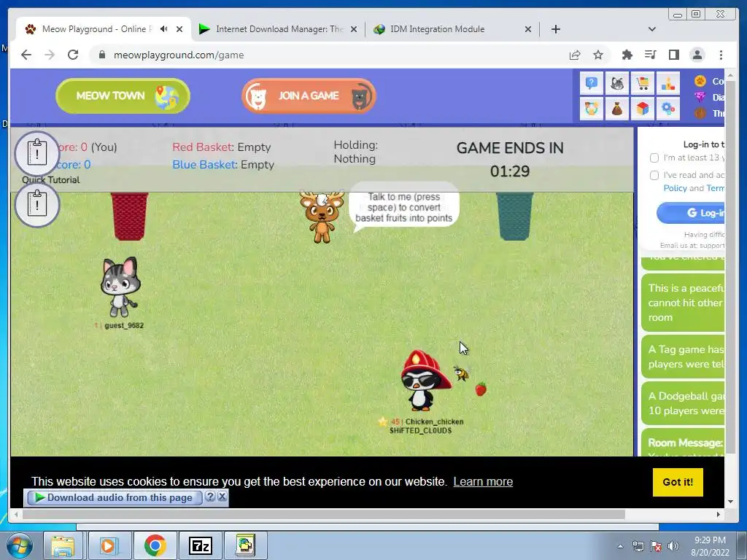Viewport: 747px width, 560px height.
Task: Open the cat avatar icon
Action: pyautogui.click(x=617, y=84)
